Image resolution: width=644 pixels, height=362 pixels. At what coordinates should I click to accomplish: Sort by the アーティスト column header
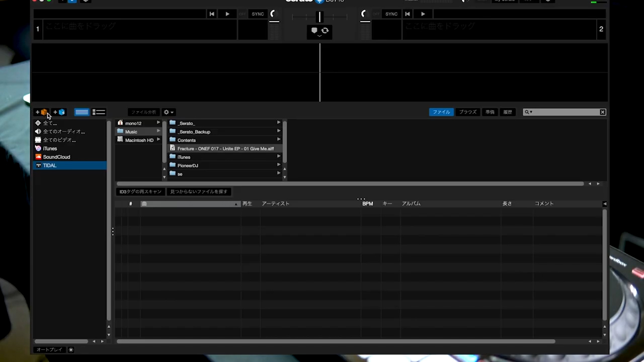click(310, 204)
